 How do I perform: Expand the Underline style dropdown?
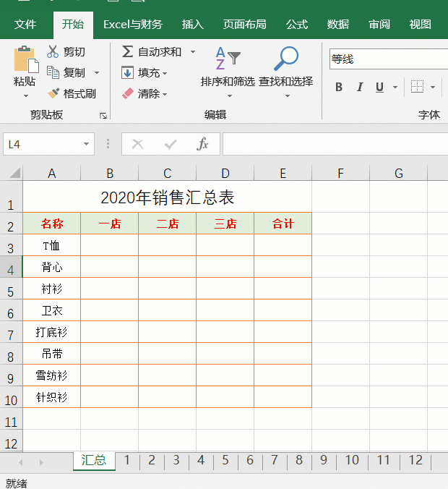(395, 87)
